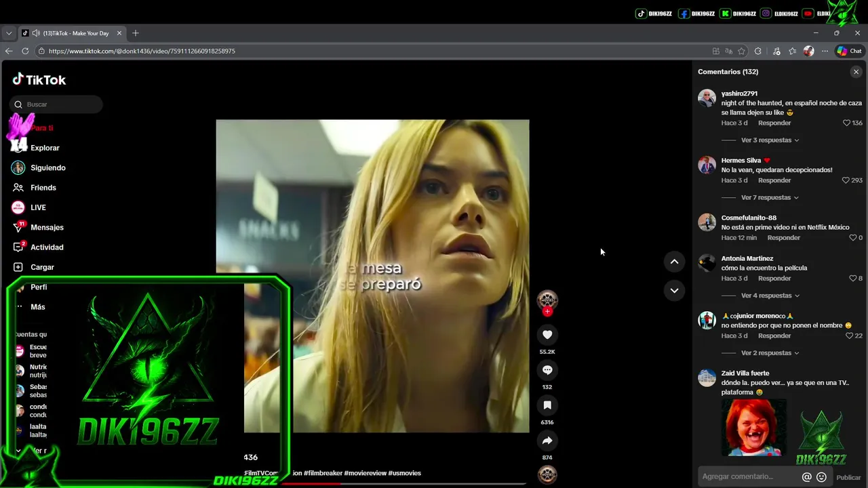Expand Ver 4 respuestas
Viewport: 868px width, 488px height.
(x=770, y=296)
